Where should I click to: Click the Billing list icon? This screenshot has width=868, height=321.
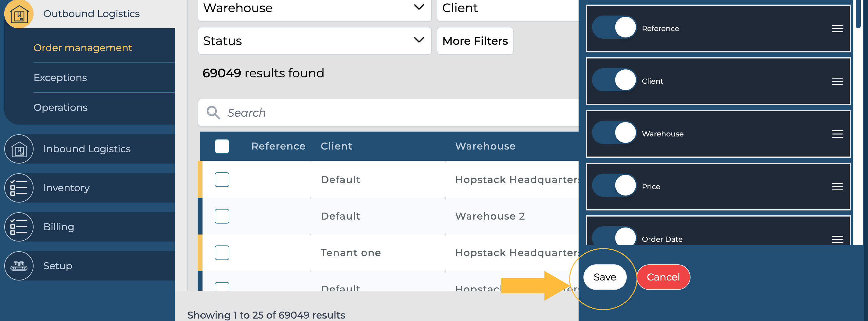click(19, 227)
